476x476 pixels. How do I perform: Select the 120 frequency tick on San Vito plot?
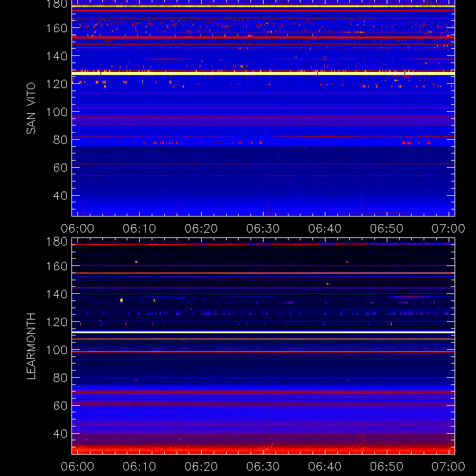[57, 84]
